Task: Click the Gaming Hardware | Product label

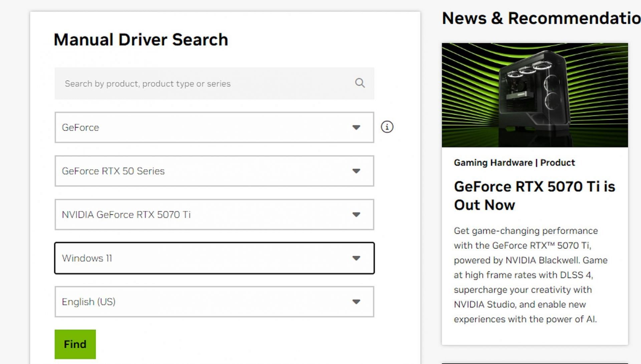Action: [x=514, y=163]
